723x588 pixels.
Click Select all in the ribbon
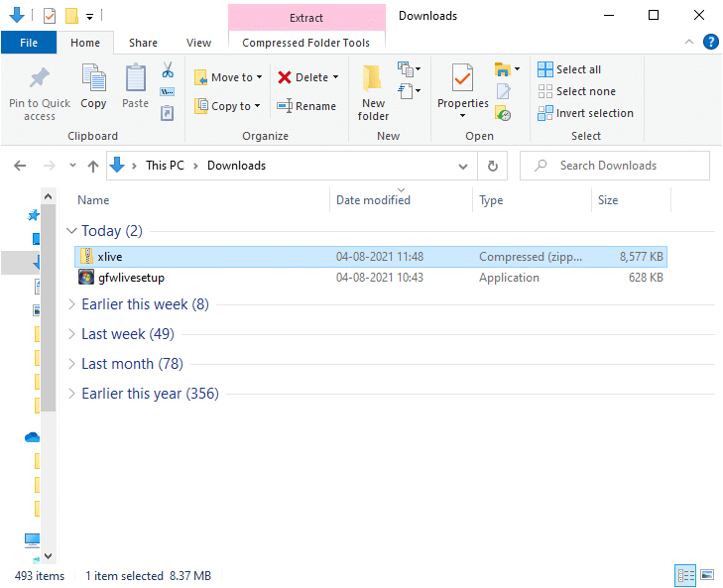pyautogui.click(x=570, y=69)
